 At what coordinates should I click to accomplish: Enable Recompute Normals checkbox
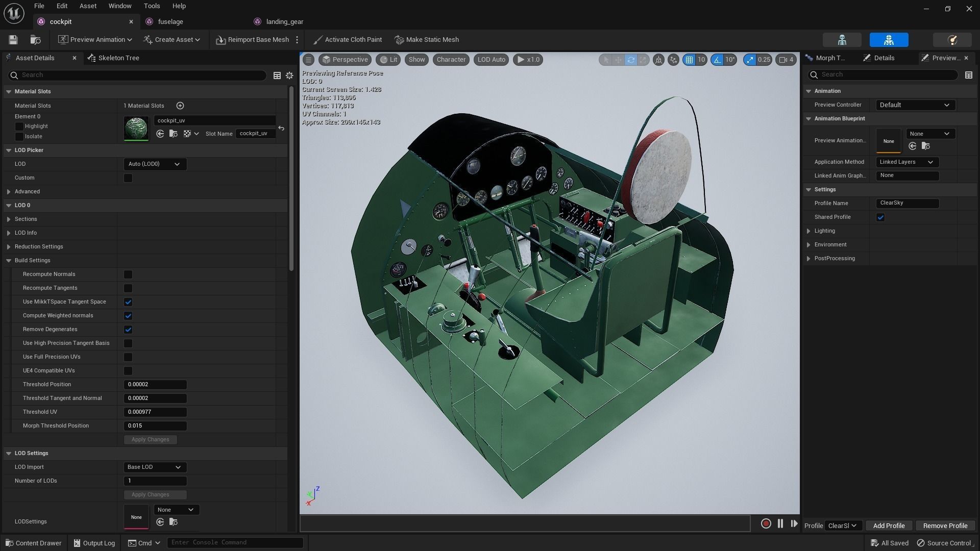click(128, 274)
